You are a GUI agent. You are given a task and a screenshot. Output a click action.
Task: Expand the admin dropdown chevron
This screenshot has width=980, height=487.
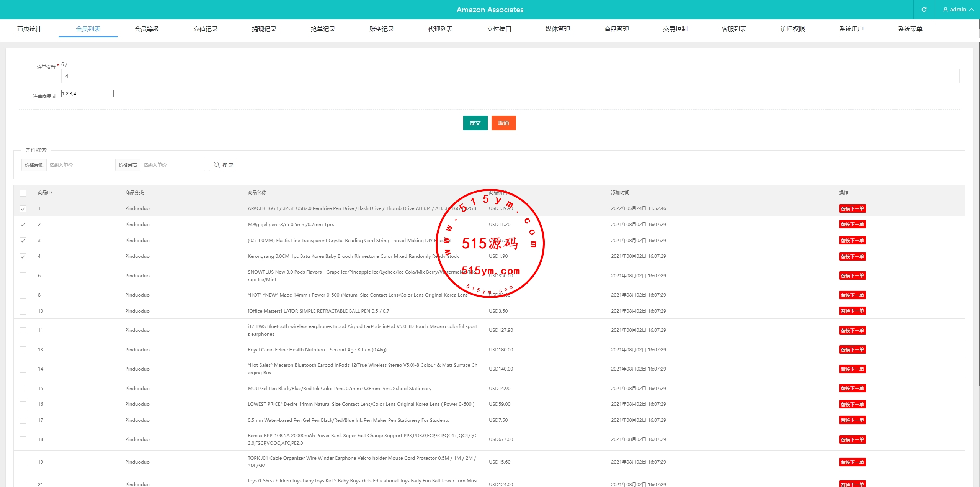tap(972, 10)
